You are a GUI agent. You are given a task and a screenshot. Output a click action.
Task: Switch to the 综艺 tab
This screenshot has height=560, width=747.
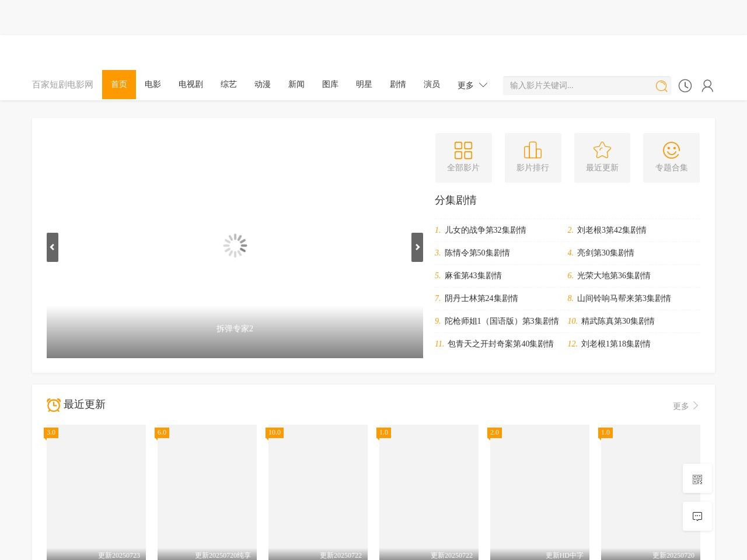(x=228, y=85)
